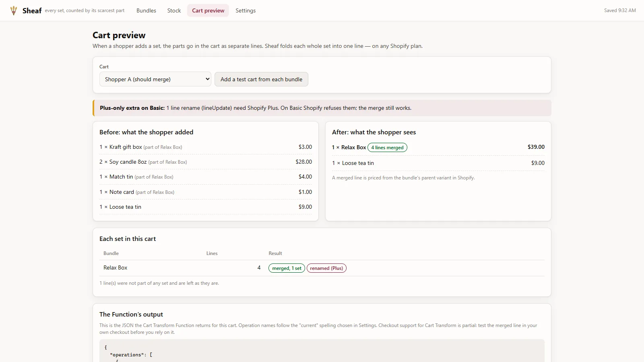Image resolution: width=644 pixels, height=362 pixels.
Task: Click the merged, 1 set badge
Action: click(x=287, y=268)
